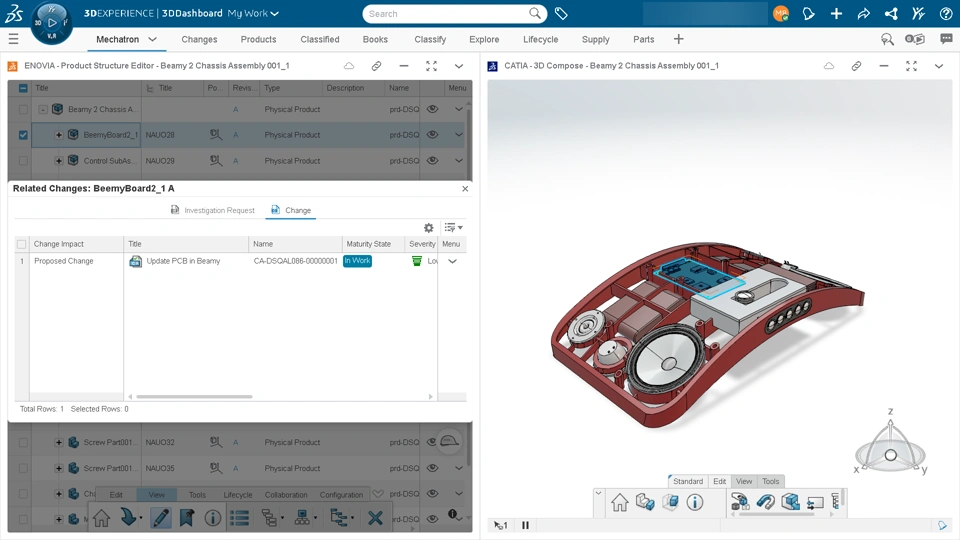Select the Tools tab in the CATIA action bar
Screen dimensions: 960x540
(x=770, y=481)
